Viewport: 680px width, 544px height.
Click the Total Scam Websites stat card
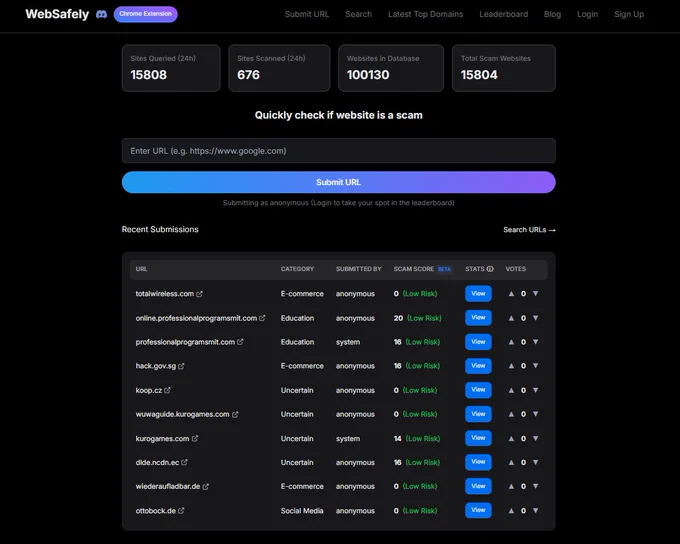click(503, 68)
